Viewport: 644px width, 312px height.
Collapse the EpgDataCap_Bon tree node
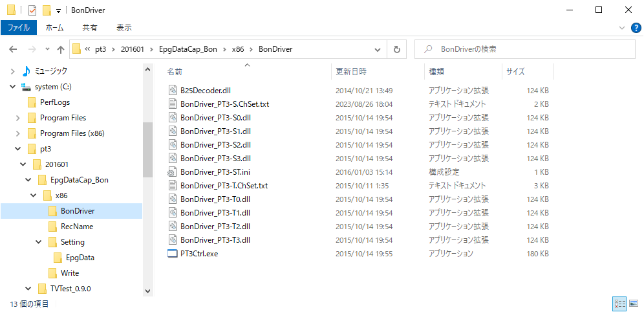28,180
